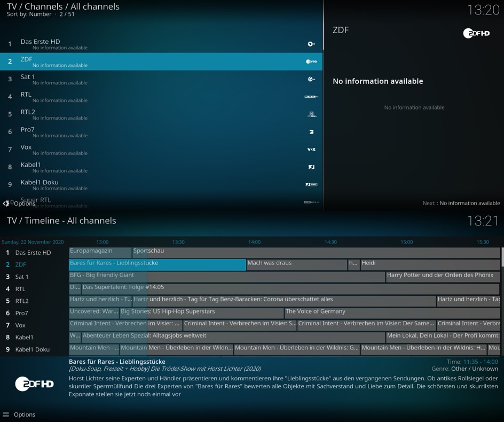The height and width of the screenshot is (422, 504).
Task: Click the Pro7 channel logo icon
Action: pyautogui.click(x=311, y=132)
